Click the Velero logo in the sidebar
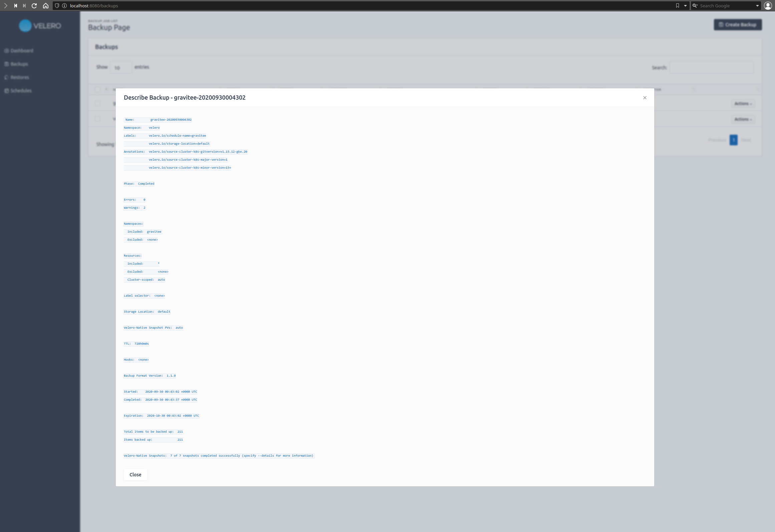Image resolution: width=775 pixels, height=532 pixels. [x=40, y=26]
